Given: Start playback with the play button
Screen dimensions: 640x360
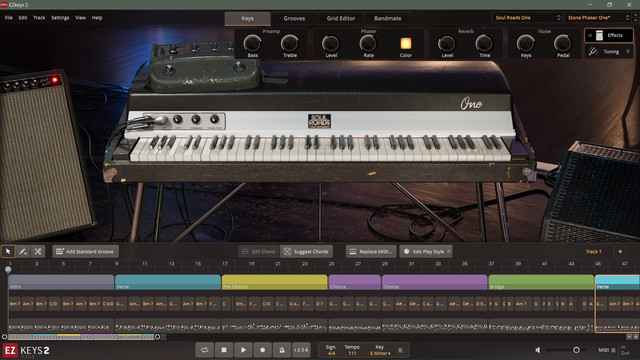Looking at the screenshot, I should [243, 350].
